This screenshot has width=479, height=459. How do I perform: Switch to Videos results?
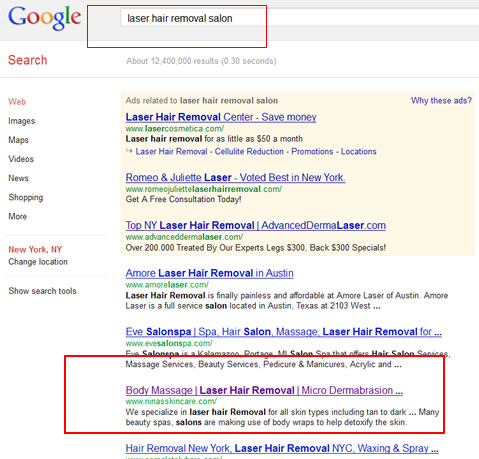21,159
